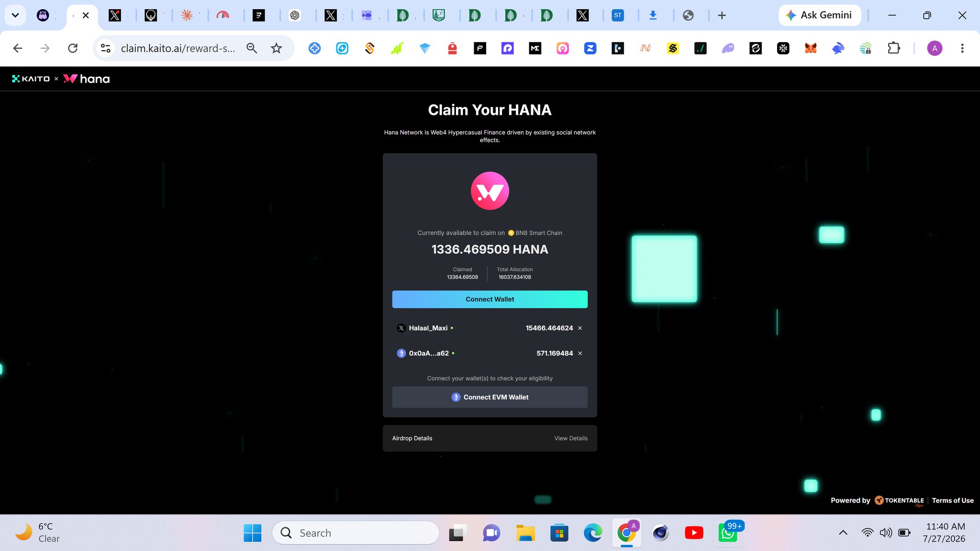Click the 1336.469509 HANA claimable amount

coord(490,249)
